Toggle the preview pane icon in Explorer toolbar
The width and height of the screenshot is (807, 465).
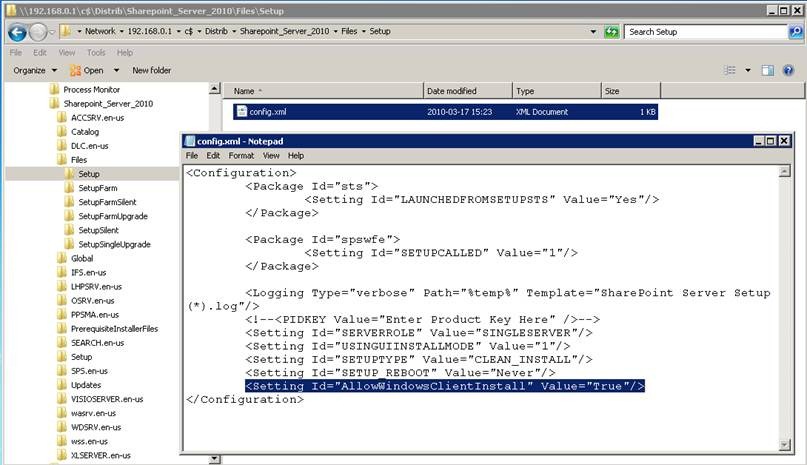[x=767, y=70]
